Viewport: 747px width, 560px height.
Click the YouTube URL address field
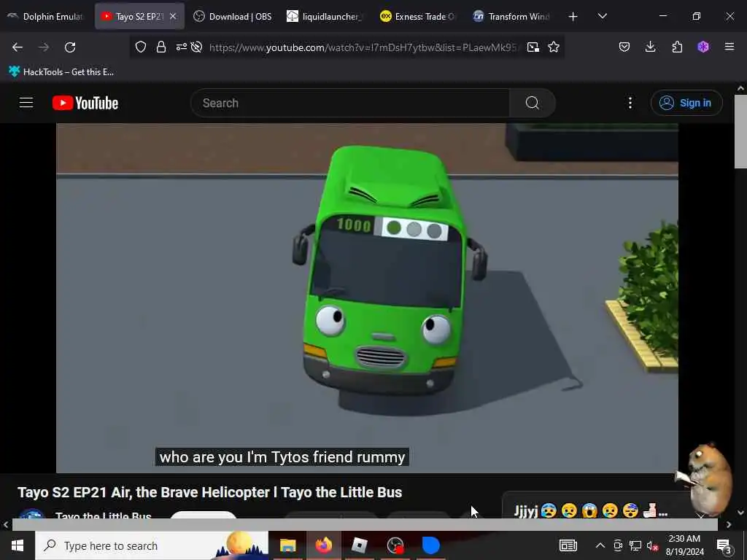[363, 47]
